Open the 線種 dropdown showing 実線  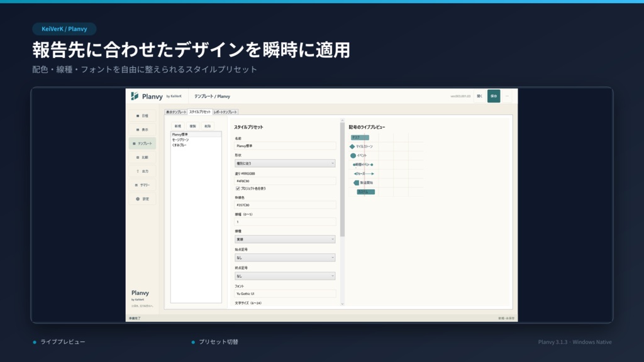click(x=285, y=239)
